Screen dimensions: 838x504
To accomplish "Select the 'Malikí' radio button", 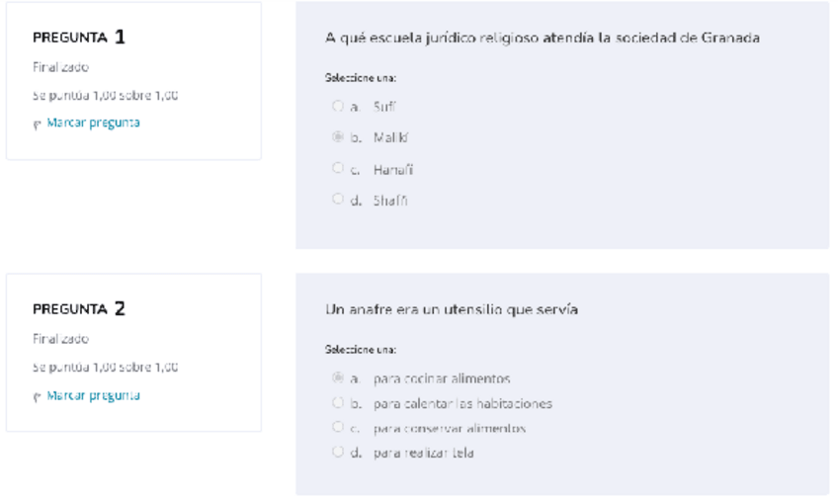I will point(338,137).
